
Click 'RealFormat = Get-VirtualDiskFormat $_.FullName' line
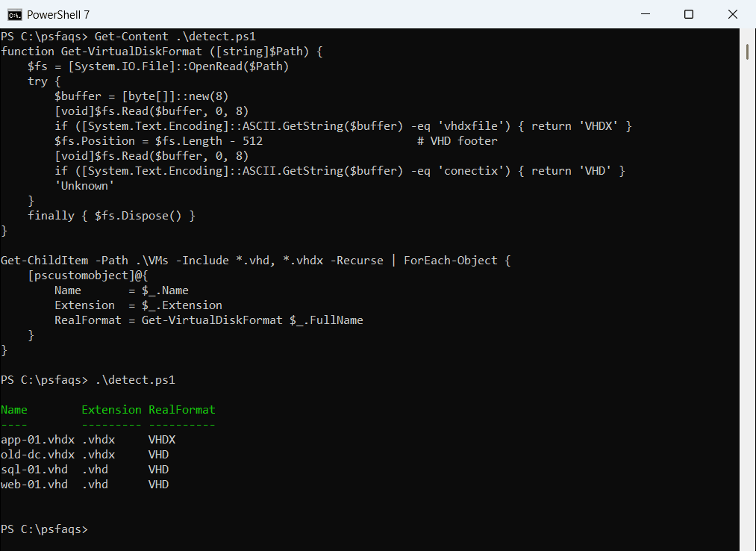[x=209, y=321]
